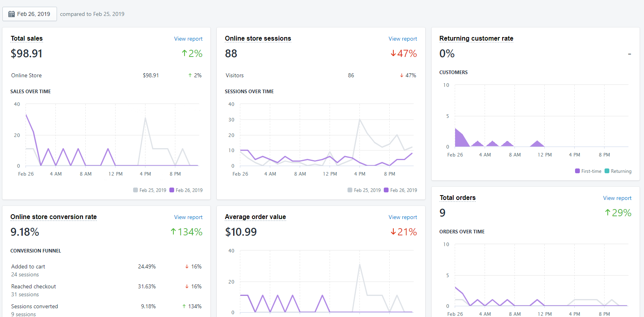The width and height of the screenshot is (644, 317).
Task: Click the up arrow in Online Store row
Action: (x=190, y=76)
